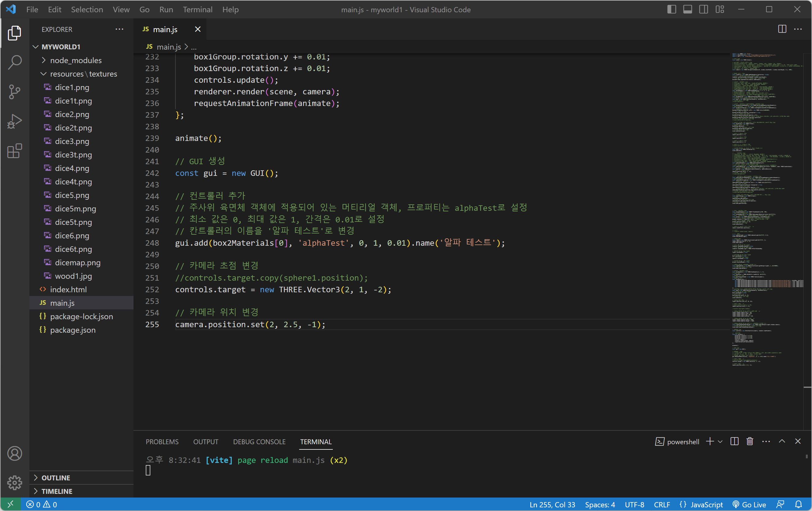812x511 pixels.
Task: Split the terminal panel
Action: tap(734, 441)
